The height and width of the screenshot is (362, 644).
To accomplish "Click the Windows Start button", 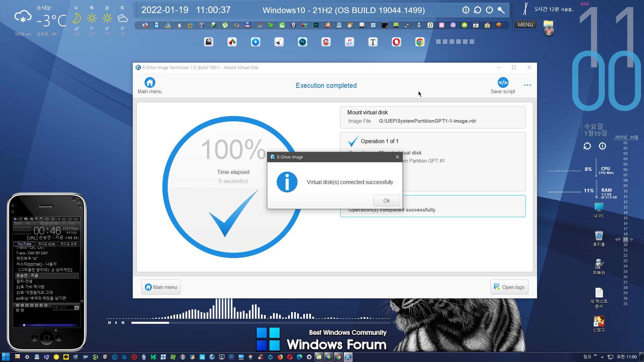I will [6, 357].
